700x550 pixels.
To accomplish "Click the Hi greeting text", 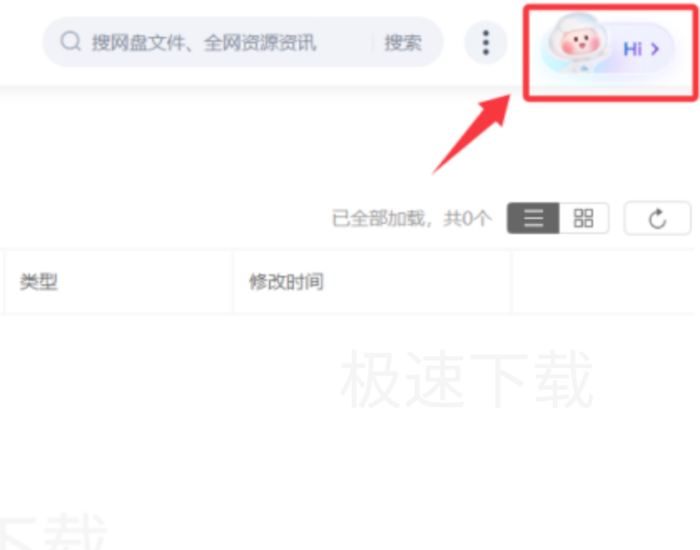I will pyautogui.click(x=632, y=49).
